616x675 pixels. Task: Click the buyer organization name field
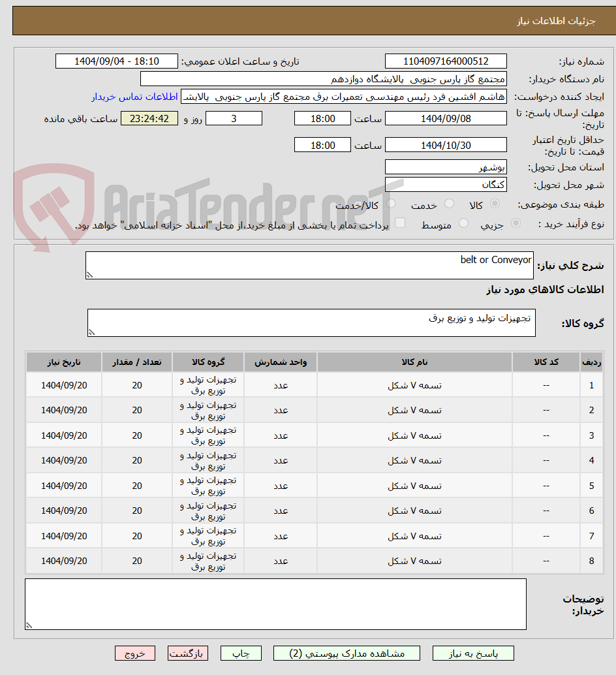pos(324,79)
